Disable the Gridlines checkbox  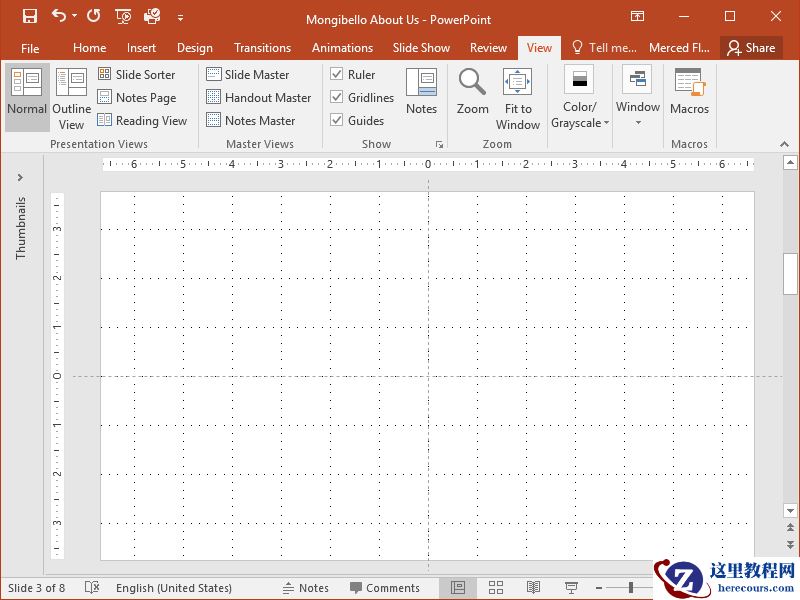337,98
